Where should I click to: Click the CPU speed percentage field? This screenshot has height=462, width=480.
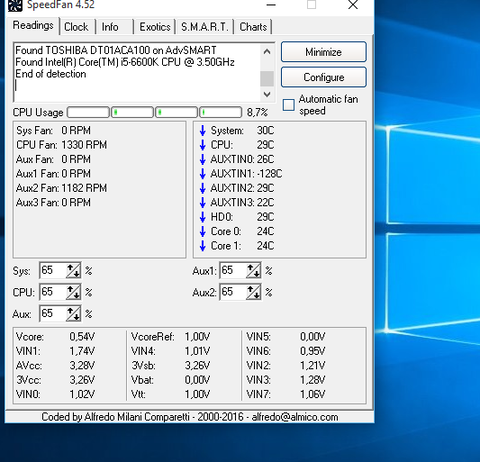tap(53, 292)
